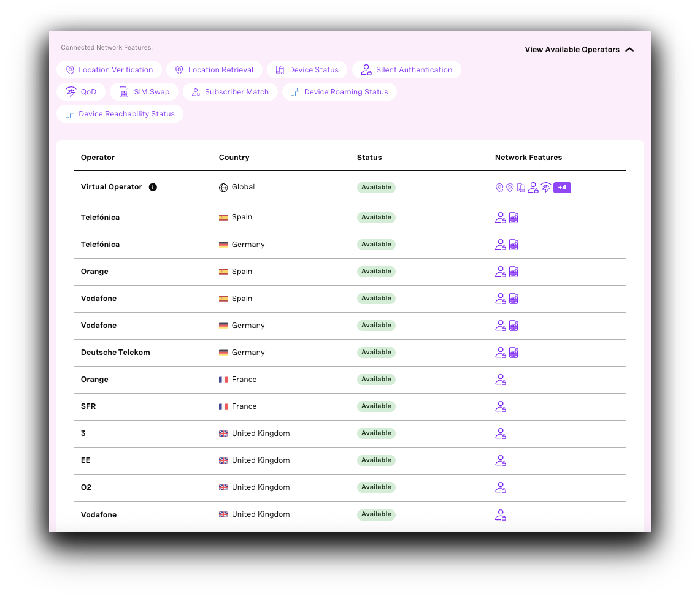Viewport: 700px width, 599px height.
Task: Click the Operator column header
Action: point(98,157)
